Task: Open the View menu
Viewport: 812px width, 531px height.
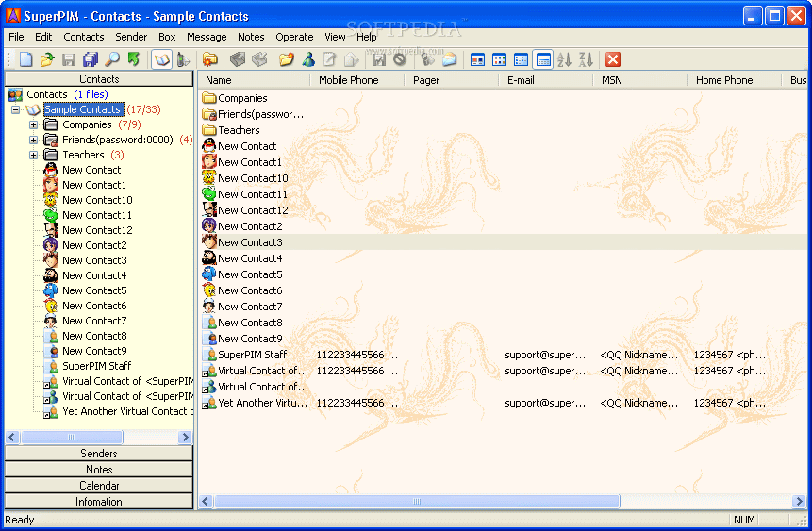Action: [x=335, y=37]
